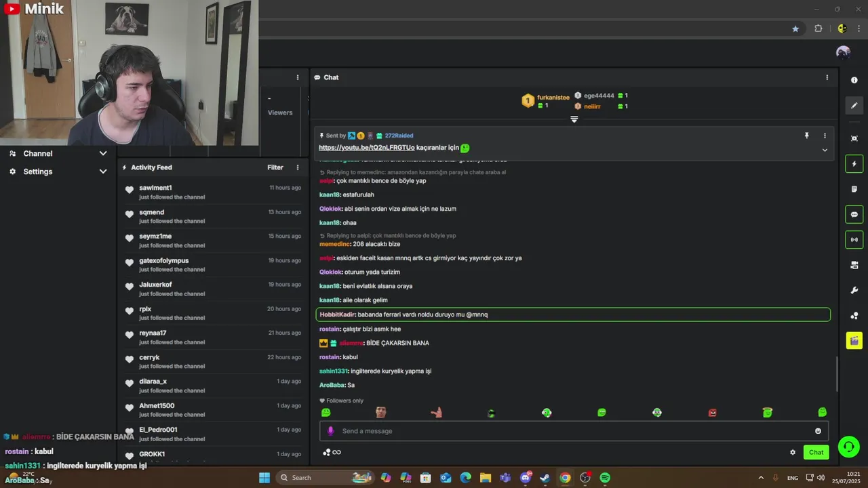Open the green headset support button

tap(848, 447)
